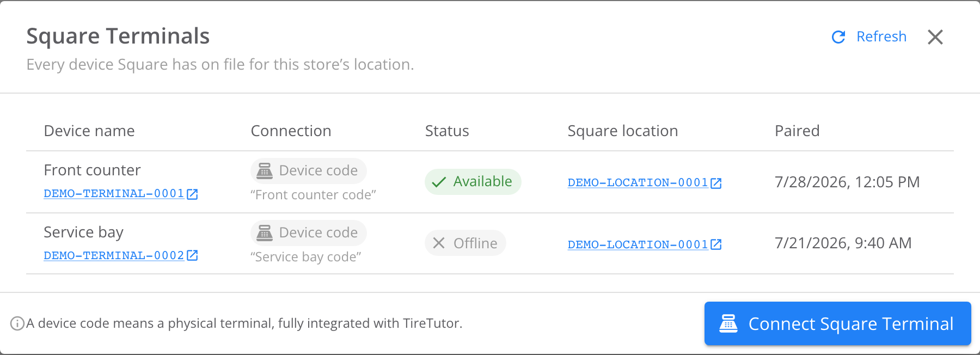
Task: Click paired date 7/28/2026, 12:05 PM
Action: [x=847, y=182]
